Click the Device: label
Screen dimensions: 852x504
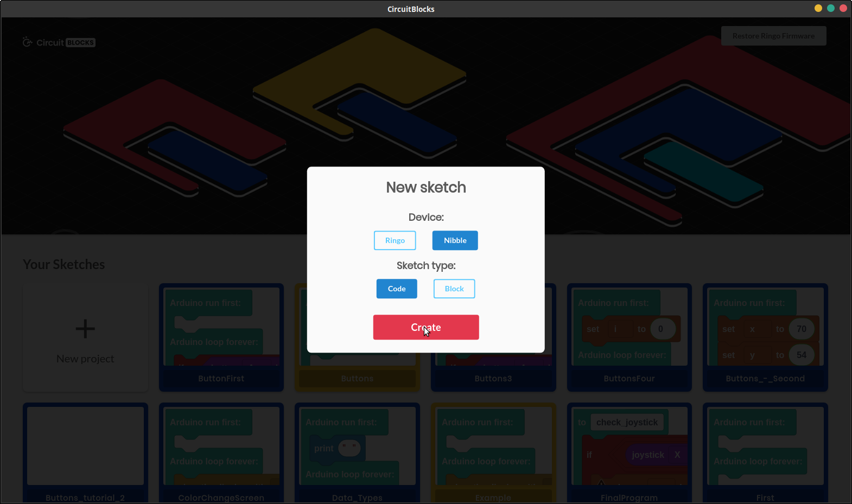(x=426, y=217)
